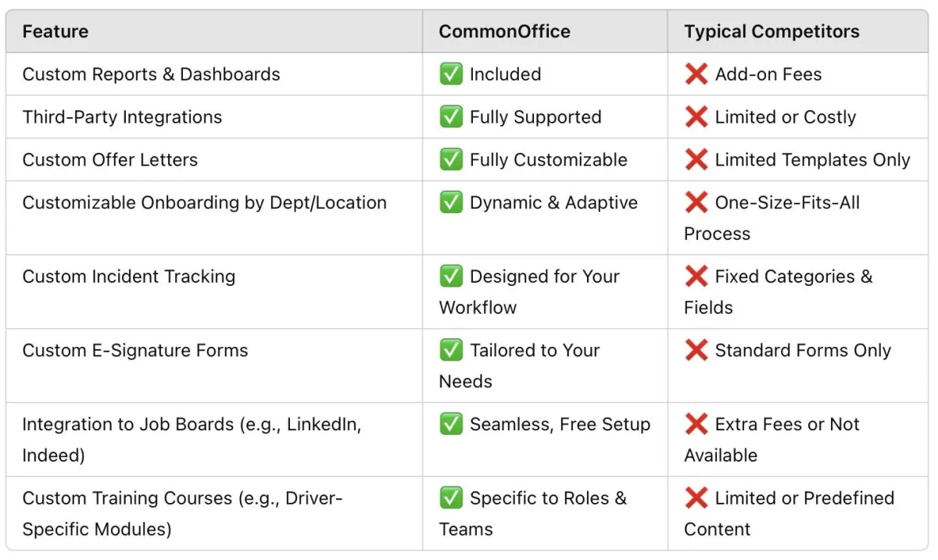Screen dimensions: 938x560
Task: Select the CommonOffice column header
Action: coord(504,32)
